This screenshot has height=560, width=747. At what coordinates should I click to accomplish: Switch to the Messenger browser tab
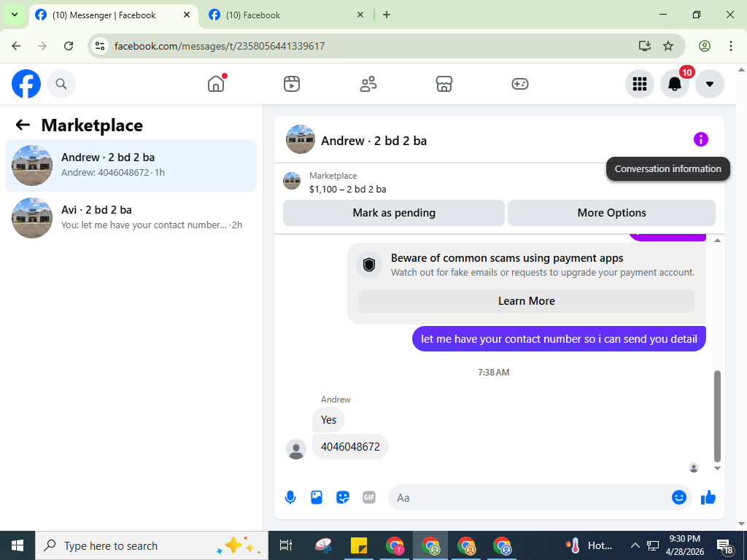[x=113, y=15]
